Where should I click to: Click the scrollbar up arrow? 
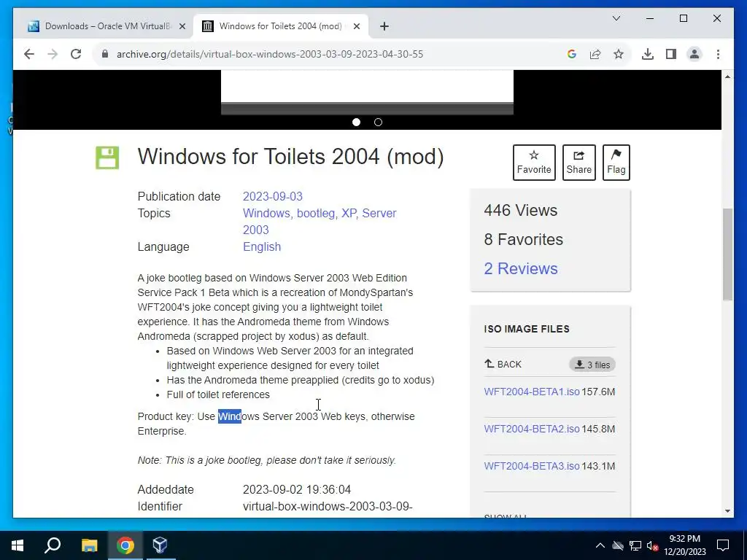click(727, 76)
